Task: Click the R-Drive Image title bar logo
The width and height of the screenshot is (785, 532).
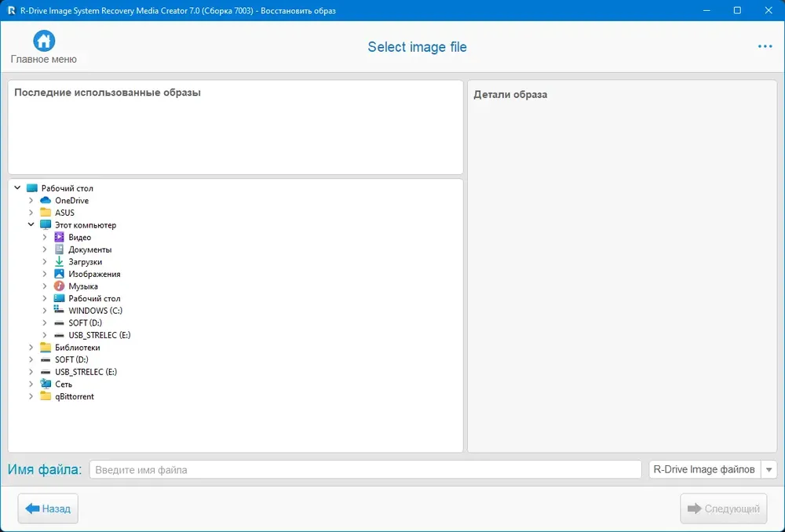Action: point(12,10)
